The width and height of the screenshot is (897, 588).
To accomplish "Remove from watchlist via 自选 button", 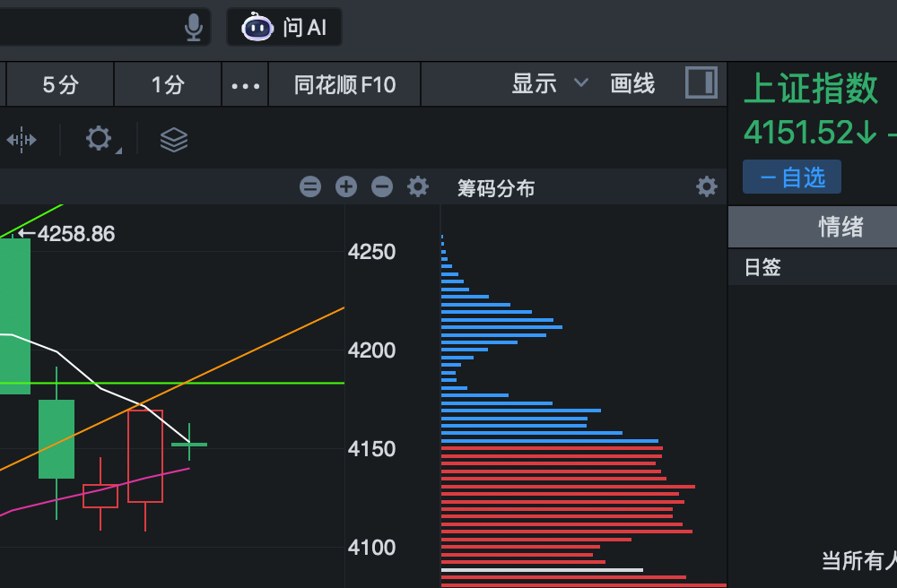I will [792, 177].
